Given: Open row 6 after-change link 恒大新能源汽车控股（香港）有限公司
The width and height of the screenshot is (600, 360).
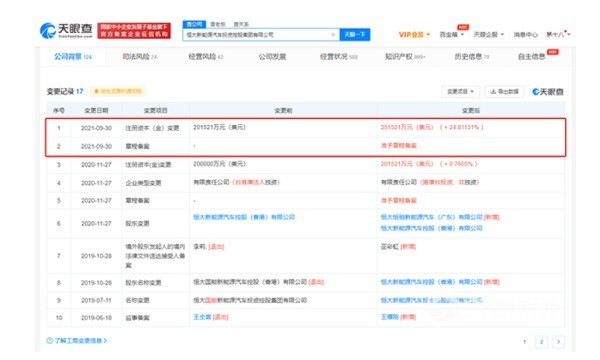Looking at the screenshot, I should point(431,228).
